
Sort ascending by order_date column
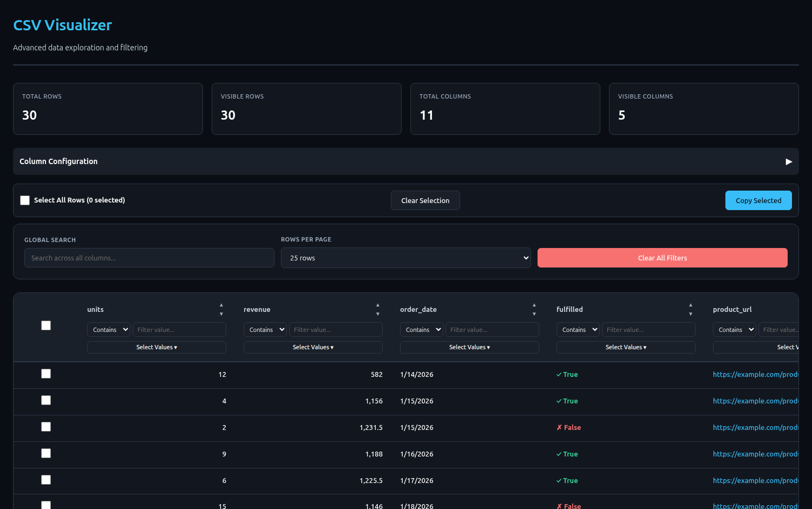coord(534,305)
